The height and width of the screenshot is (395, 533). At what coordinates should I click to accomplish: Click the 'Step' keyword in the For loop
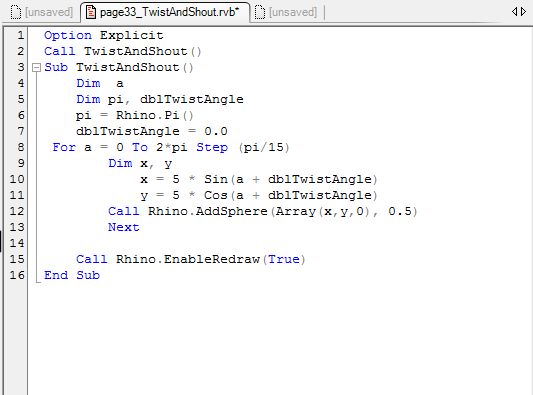click(212, 148)
